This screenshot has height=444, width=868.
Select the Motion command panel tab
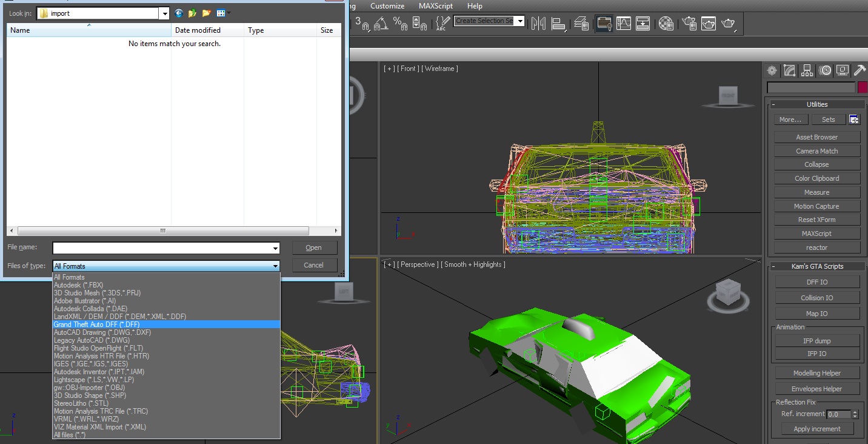pos(824,70)
